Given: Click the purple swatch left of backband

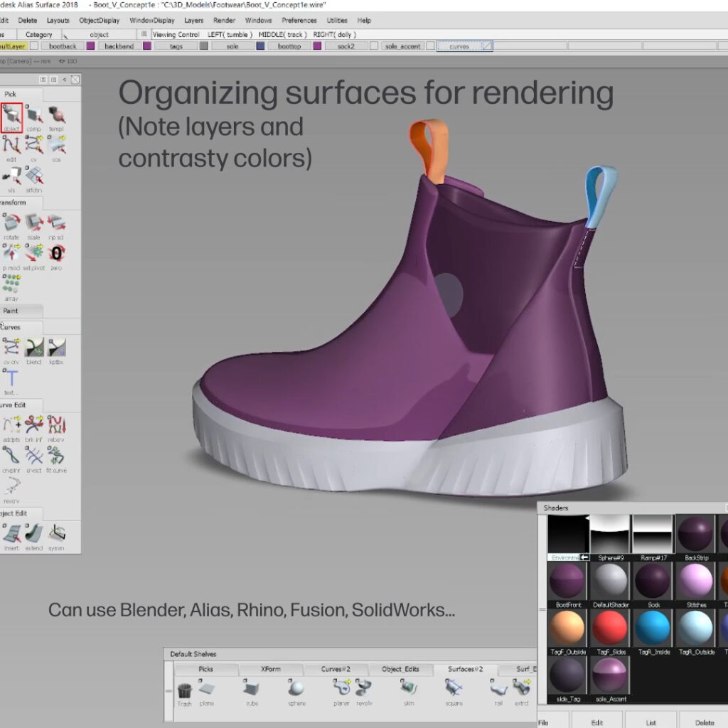Looking at the screenshot, I should pos(90,46).
